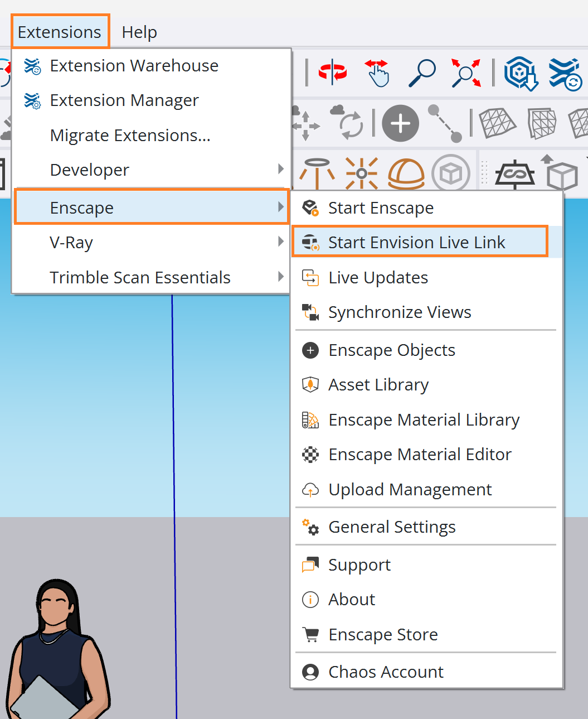Screen dimensions: 588x719
Task: Click the gray plus circle toolbar icon
Action: 400,123
